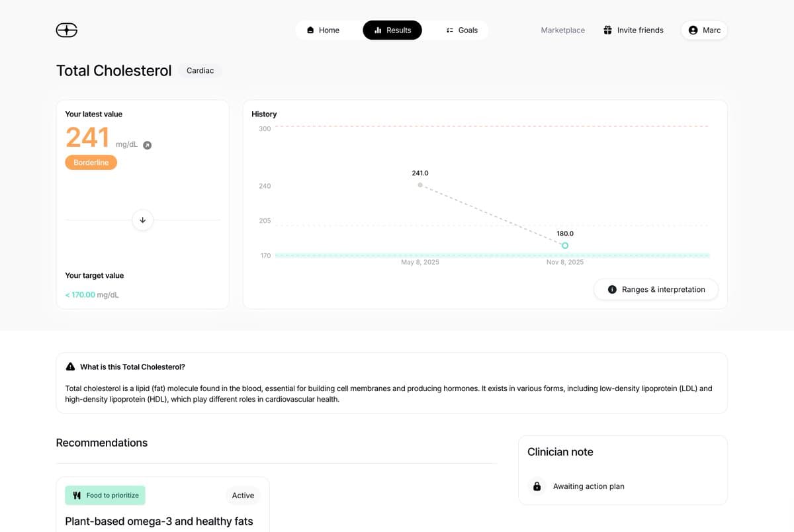Click the gift icon beside Invite friends

607,30
